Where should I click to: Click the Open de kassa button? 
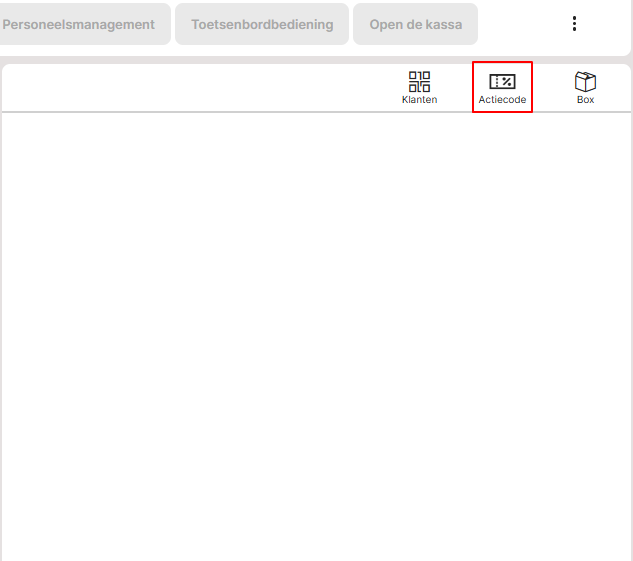(x=415, y=24)
